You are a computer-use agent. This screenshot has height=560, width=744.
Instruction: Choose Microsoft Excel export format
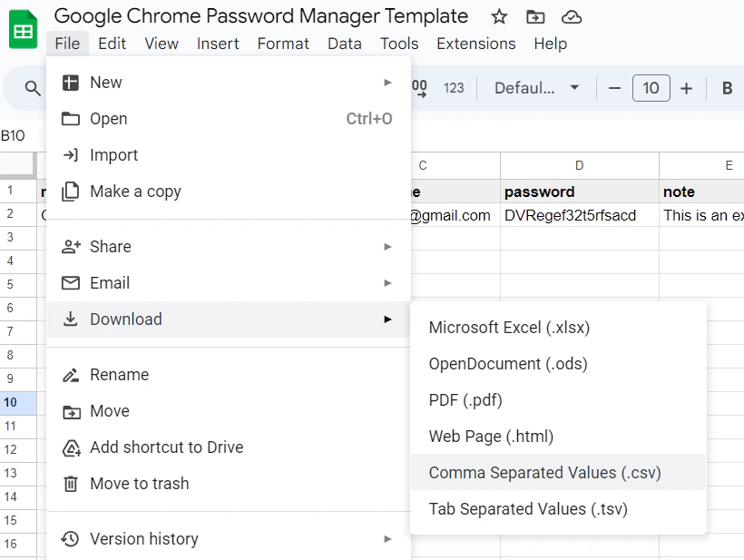pos(508,327)
